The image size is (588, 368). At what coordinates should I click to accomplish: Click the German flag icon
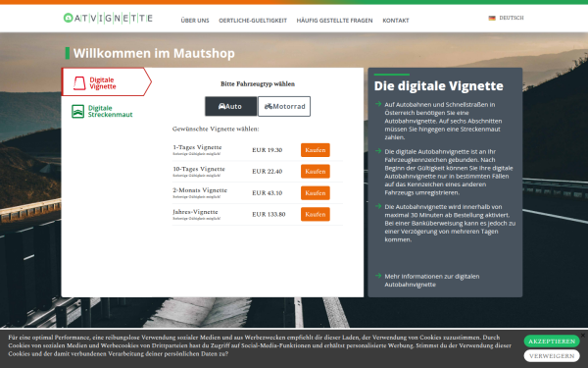[x=492, y=18]
